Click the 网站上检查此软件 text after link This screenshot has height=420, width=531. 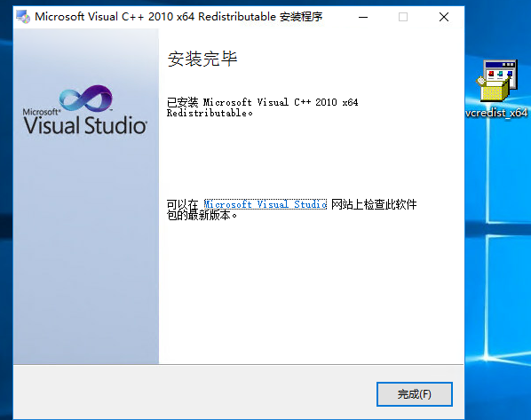[374, 204]
